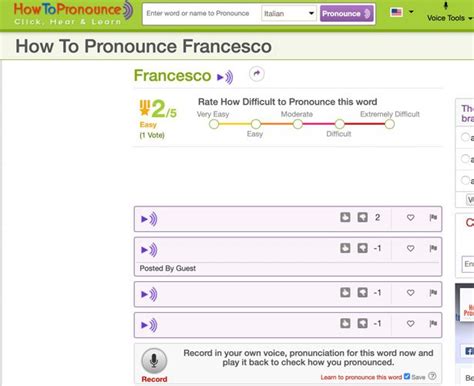Thumbs up the pronunciation with score 2
This screenshot has width=474, height=386.
click(x=345, y=217)
